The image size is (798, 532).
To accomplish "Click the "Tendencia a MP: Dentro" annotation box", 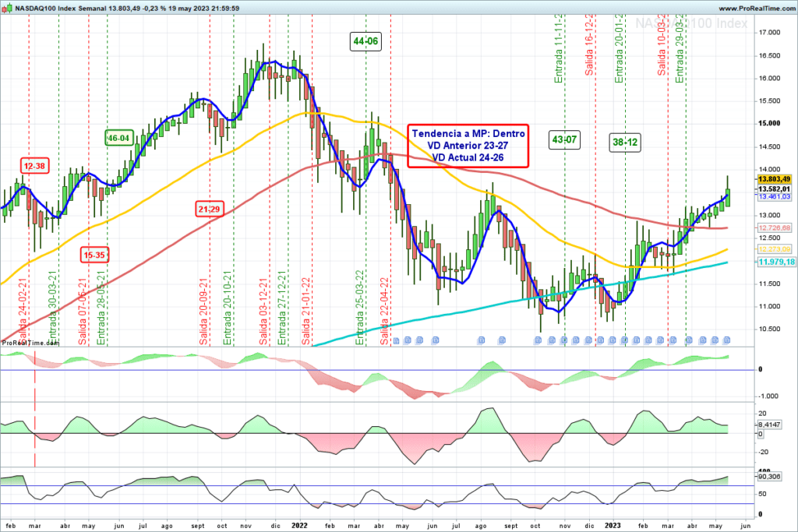I will 468,146.
